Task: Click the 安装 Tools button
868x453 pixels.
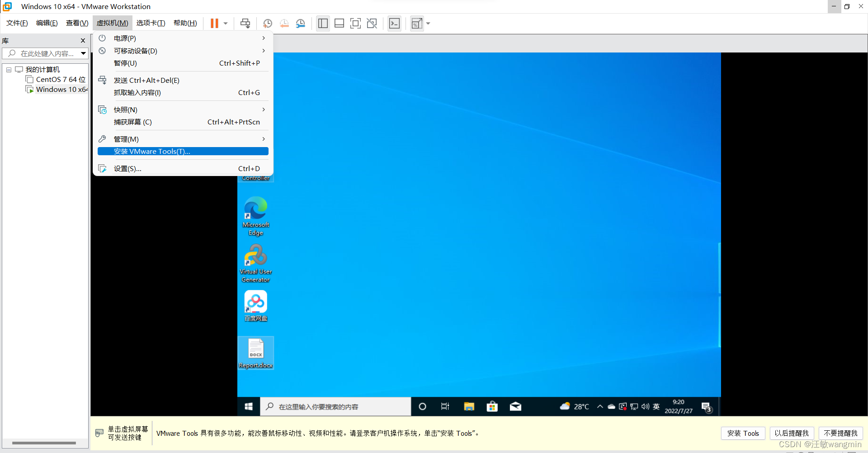Action: tap(743, 433)
